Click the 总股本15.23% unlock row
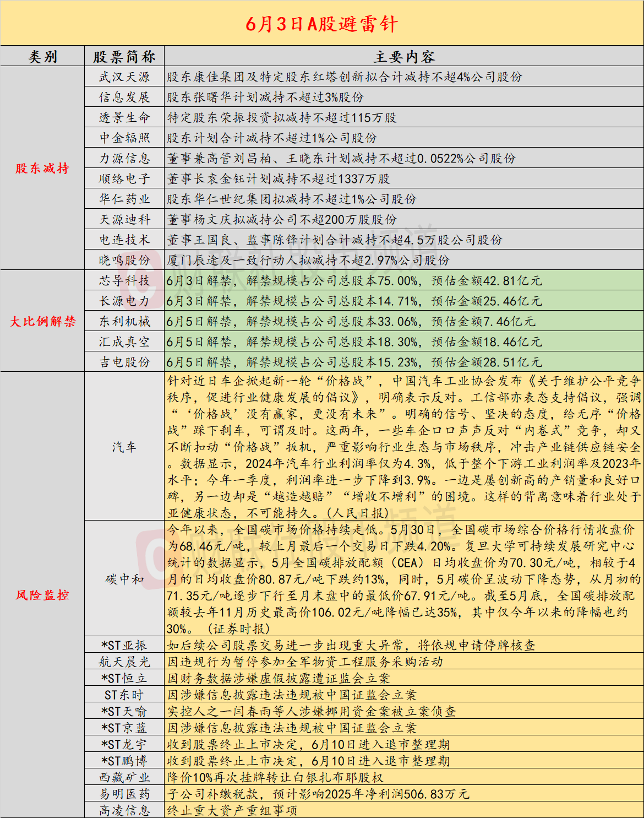Viewport: 644px width, 818px height. click(404, 362)
